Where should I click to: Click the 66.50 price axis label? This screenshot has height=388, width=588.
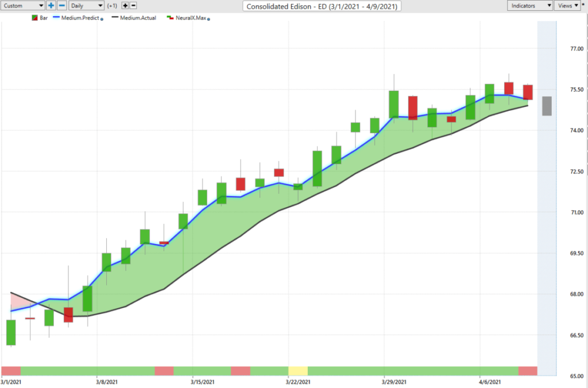click(577, 336)
